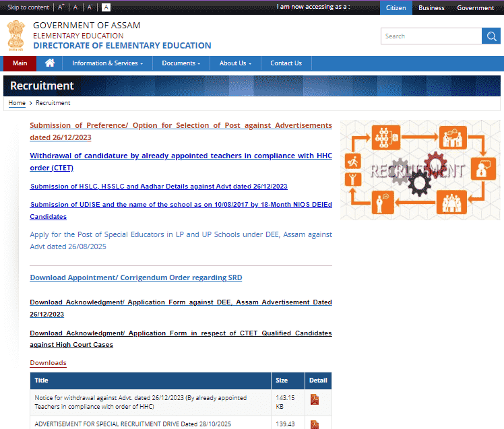Click the Home breadcrumb link
The width and height of the screenshot is (504, 429).
[16, 103]
